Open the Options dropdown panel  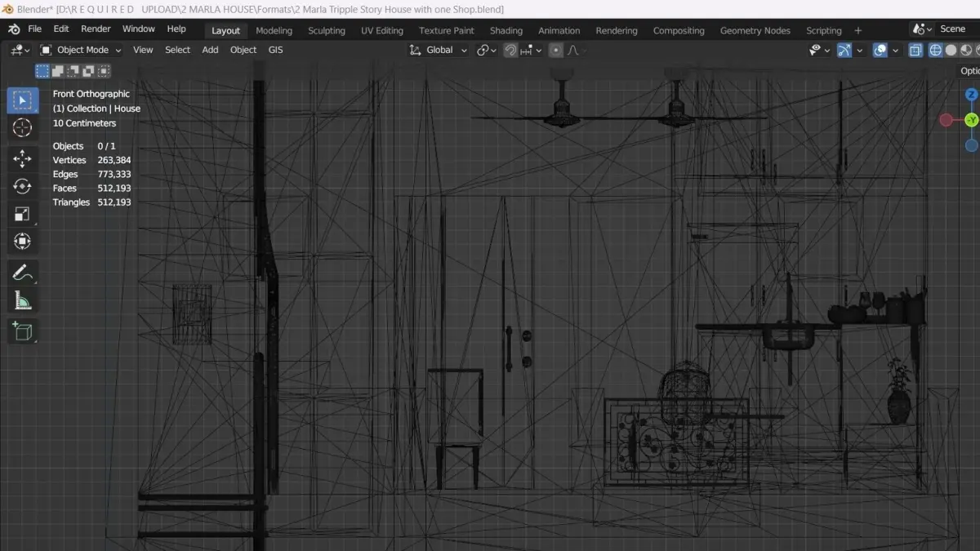969,71
